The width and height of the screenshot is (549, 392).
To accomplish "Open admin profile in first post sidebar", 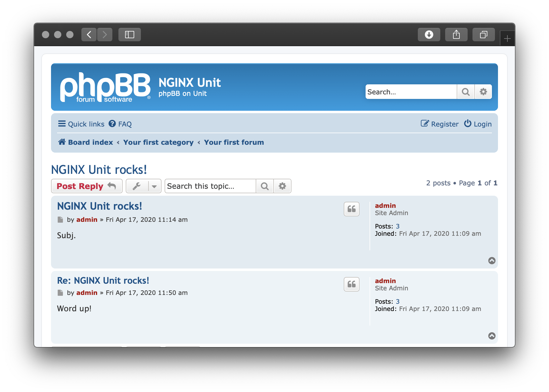I will (x=385, y=206).
